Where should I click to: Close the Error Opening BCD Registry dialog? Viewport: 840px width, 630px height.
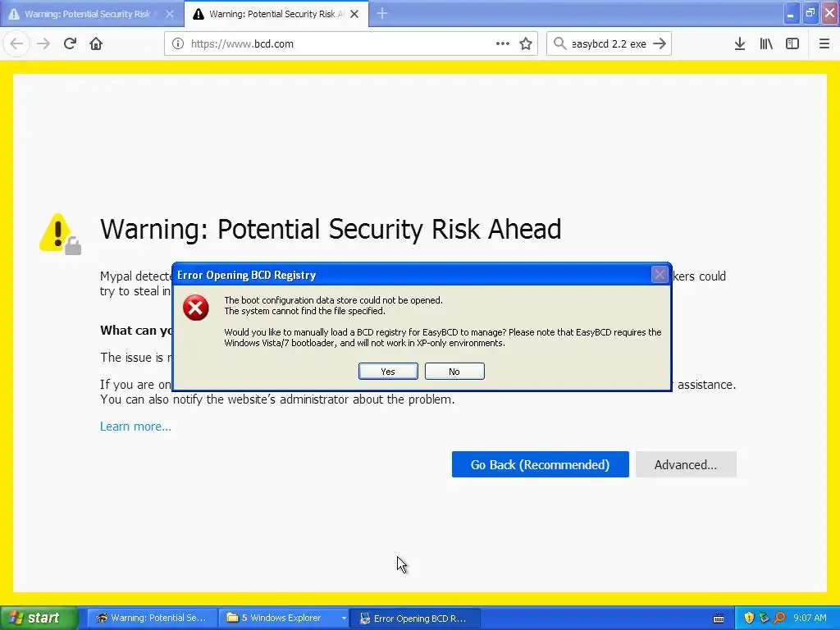pos(660,275)
